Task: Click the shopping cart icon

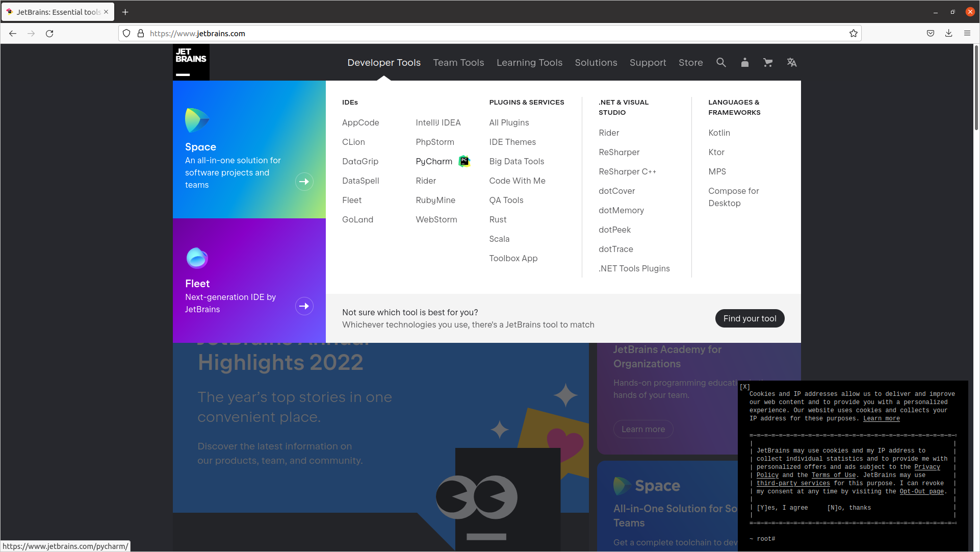Action: [768, 62]
